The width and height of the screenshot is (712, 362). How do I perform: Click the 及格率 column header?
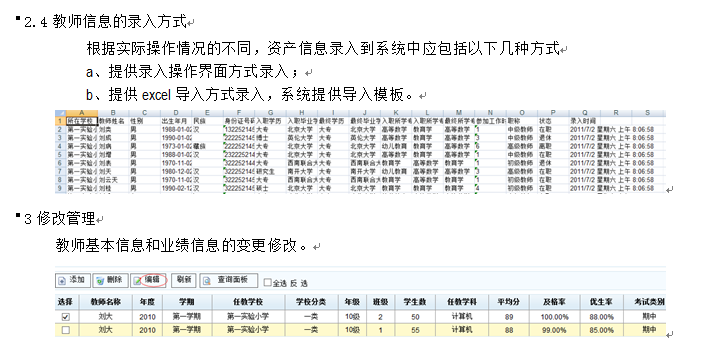(x=554, y=302)
